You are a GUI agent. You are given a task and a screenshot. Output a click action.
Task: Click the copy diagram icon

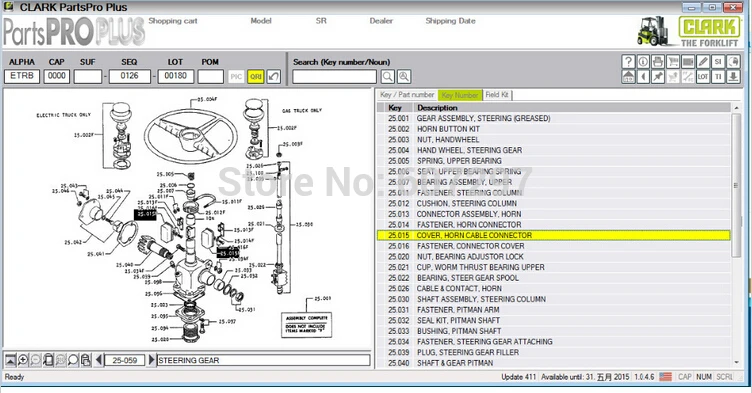click(86, 360)
